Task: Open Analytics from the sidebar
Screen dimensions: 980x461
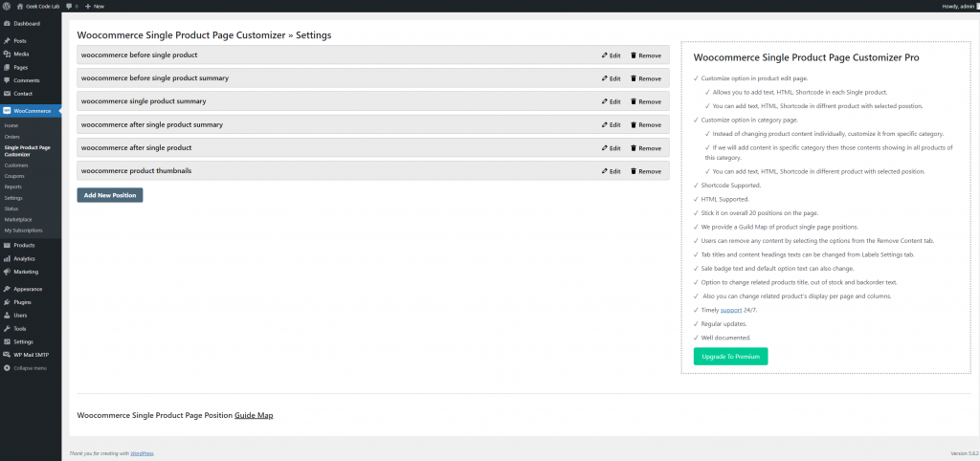Action: 24,258
